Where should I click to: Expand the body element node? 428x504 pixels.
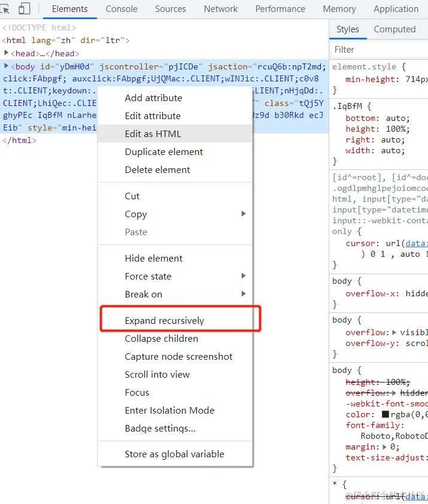point(6,66)
